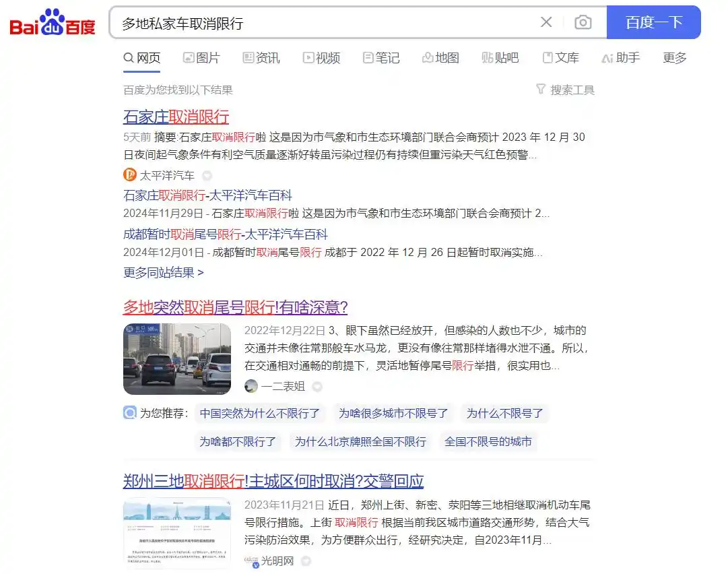Expand the 更多 navigation menu
This screenshot has width=728, height=574.
pos(675,58)
